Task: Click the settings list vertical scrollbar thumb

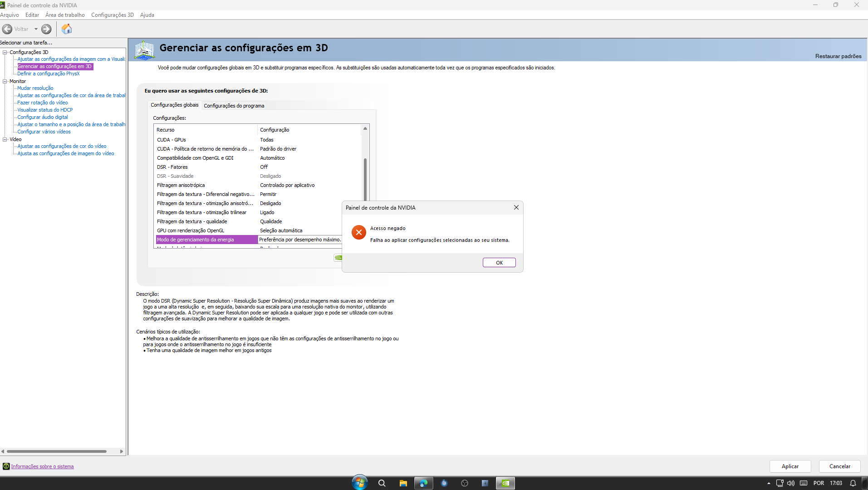Action: click(x=365, y=179)
